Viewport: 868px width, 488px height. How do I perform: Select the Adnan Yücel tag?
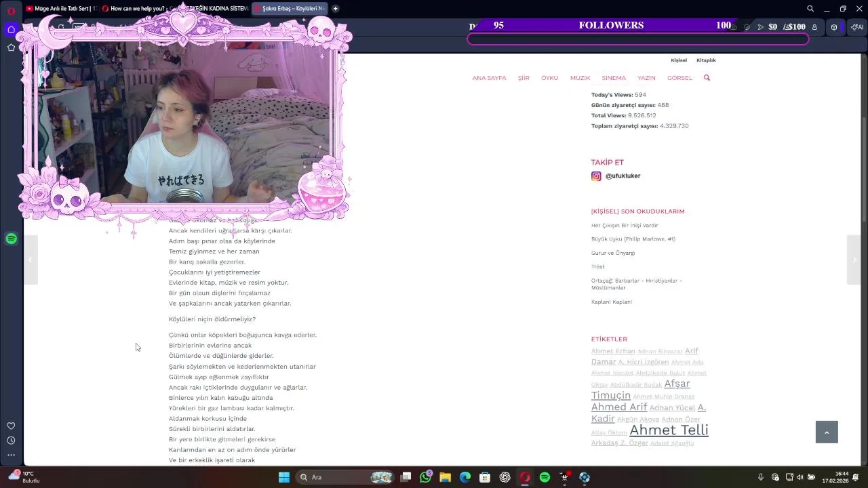pyautogui.click(x=672, y=407)
